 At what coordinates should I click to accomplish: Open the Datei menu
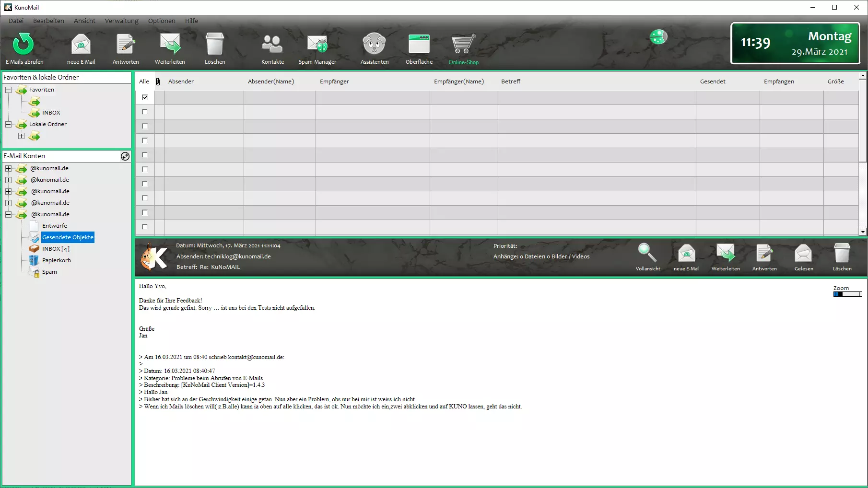pos(16,21)
